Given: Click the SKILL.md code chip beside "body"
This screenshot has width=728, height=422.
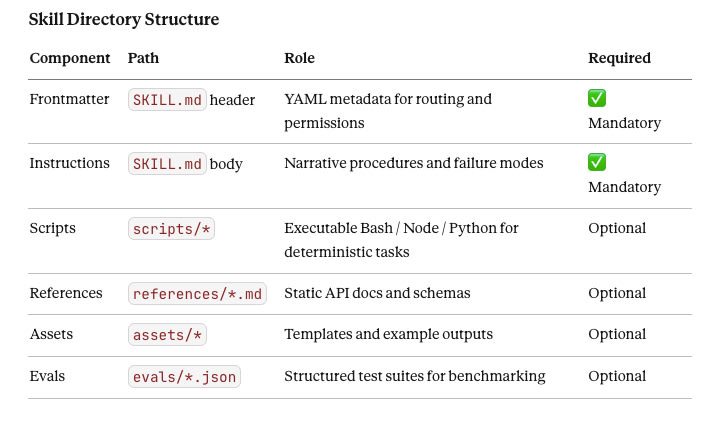Looking at the screenshot, I should 167,163.
